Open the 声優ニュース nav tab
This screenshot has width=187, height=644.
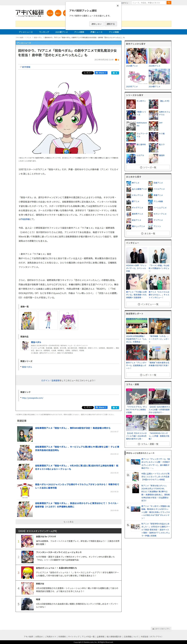click(x=96, y=32)
